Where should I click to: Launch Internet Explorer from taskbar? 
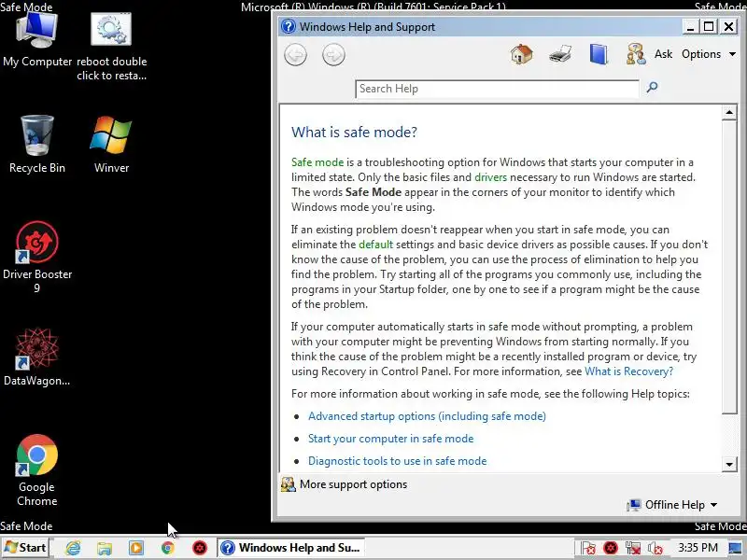[x=73, y=548]
